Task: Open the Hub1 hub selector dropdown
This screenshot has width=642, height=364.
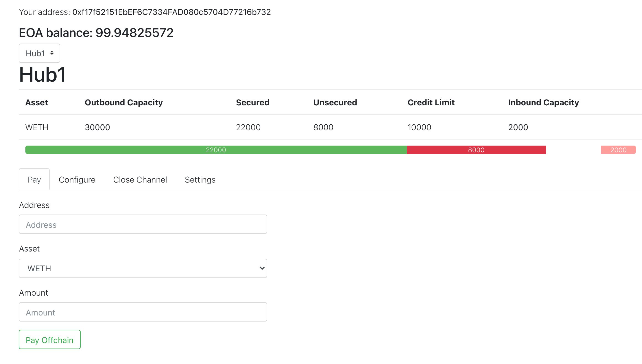Action: click(x=39, y=53)
